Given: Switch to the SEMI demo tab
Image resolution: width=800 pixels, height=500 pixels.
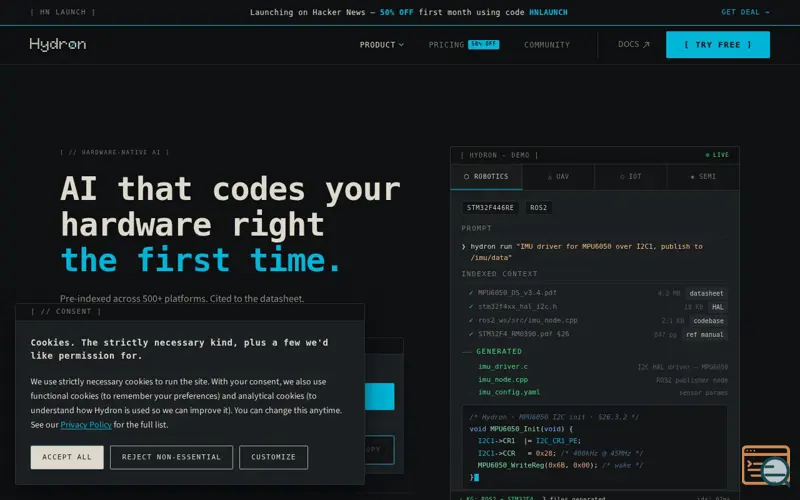Looking at the screenshot, I should (x=703, y=177).
